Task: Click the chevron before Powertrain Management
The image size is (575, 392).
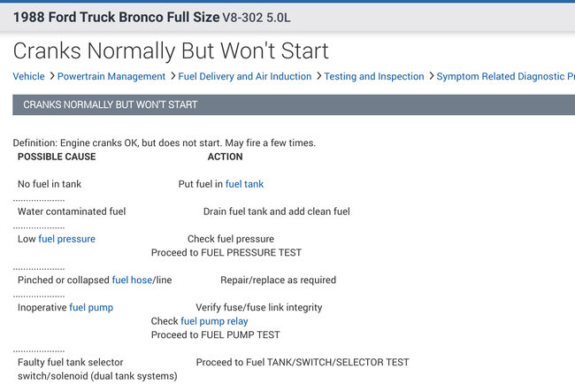Action: pyautogui.click(x=52, y=77)
